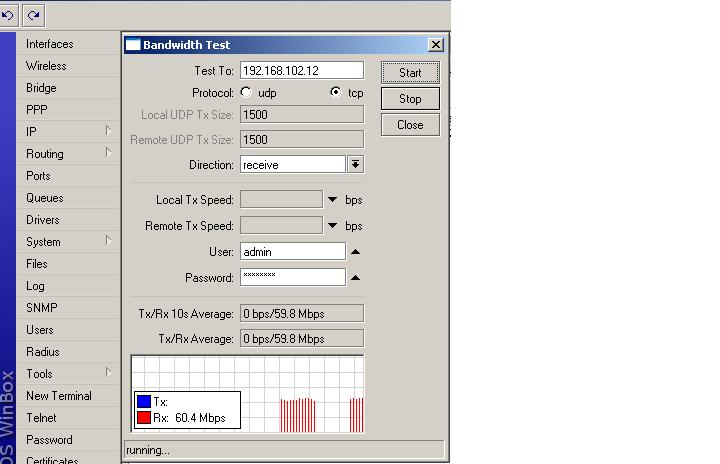
Task: Expand the IP submenu arrow
Action: click(x=108, y=130)
